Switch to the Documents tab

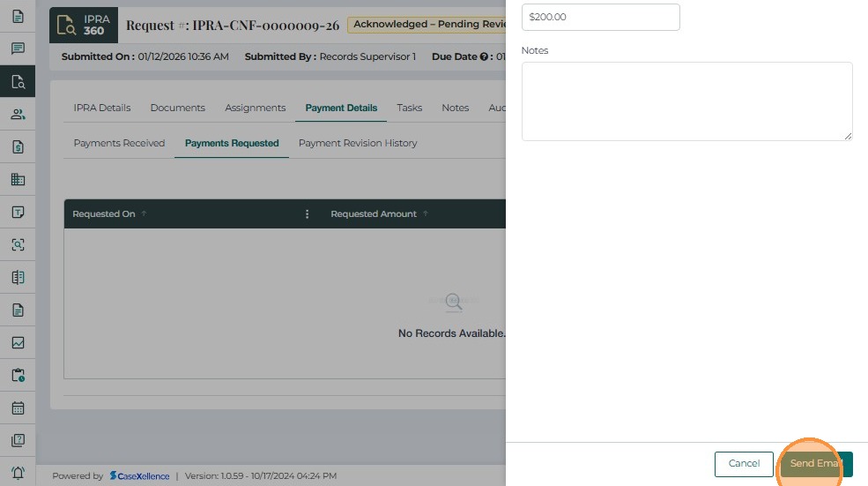click(178, 108)
